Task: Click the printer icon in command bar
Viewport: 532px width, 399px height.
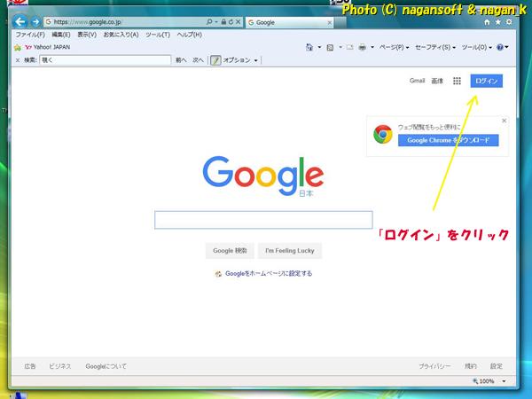Action: [x=361, y=47]
